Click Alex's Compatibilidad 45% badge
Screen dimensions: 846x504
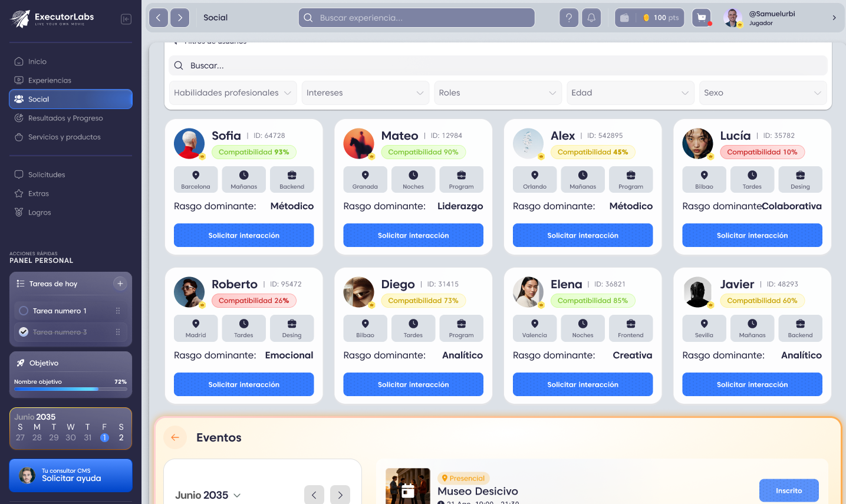tap(593, 152)
